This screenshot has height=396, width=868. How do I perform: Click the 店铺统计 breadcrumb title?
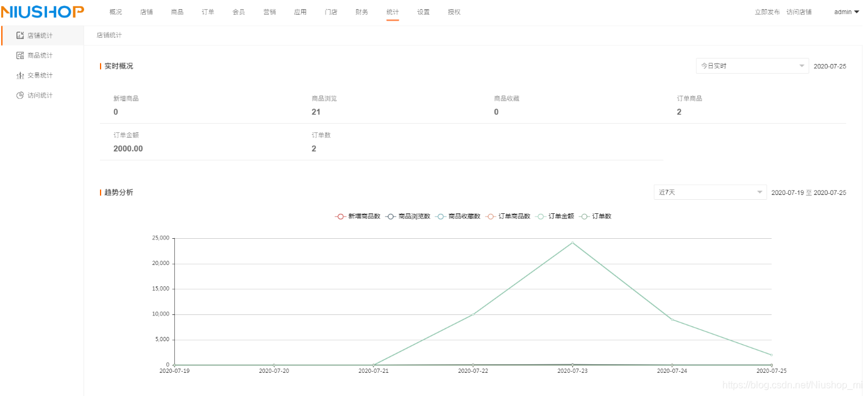pyautogui.click(x=109, y=35)
